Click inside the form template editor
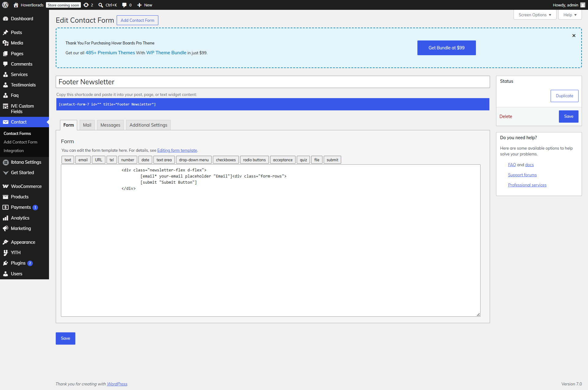This screenshot has width=588, height=390. pyautogui.click(x=271, y=241)
